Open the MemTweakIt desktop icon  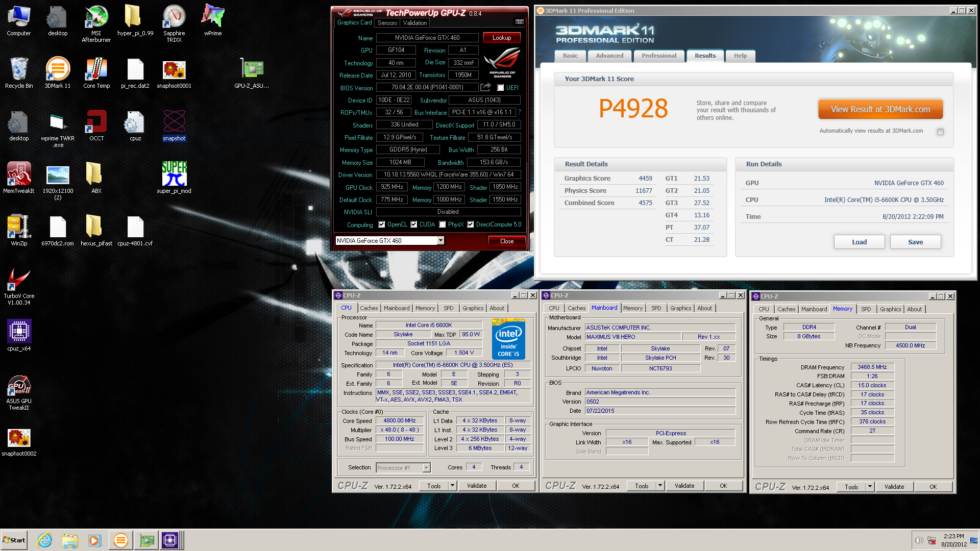pos(19,178)
